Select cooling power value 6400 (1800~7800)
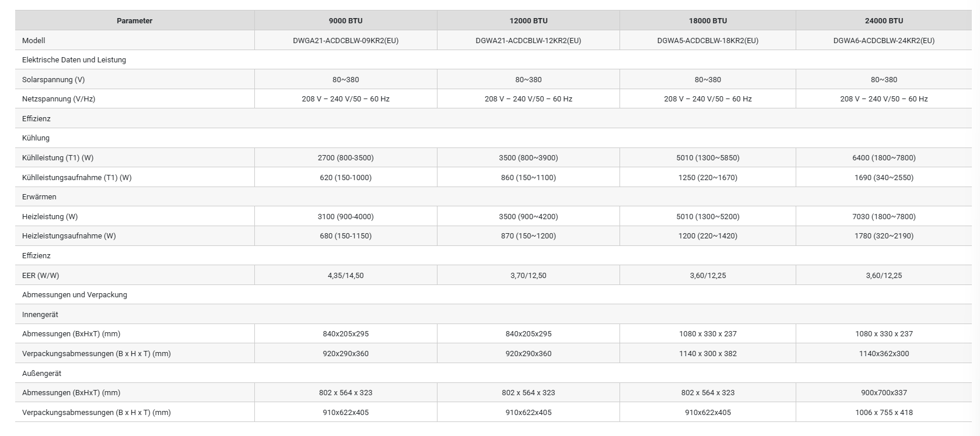This screenshot has height=436, width=980. coord(884,158)
